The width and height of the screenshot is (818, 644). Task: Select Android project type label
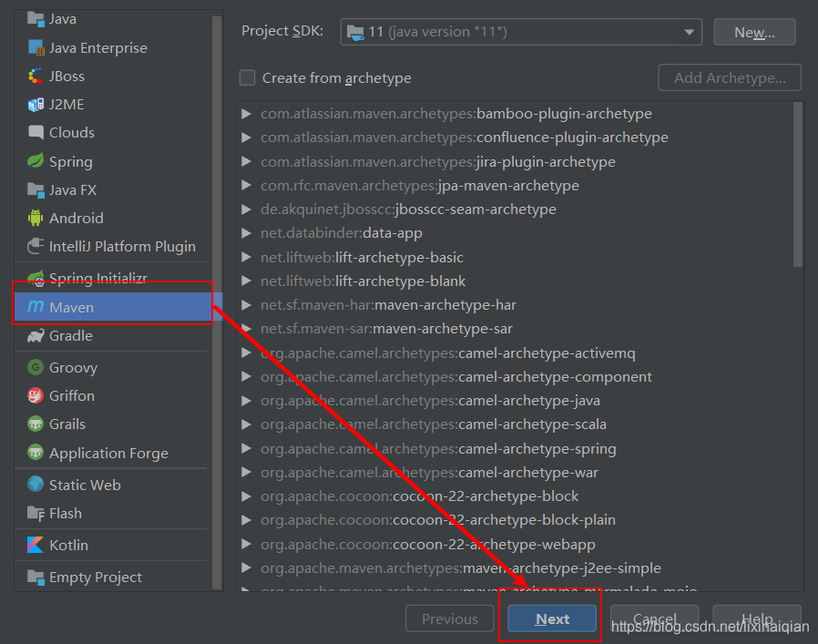point(77,218)
